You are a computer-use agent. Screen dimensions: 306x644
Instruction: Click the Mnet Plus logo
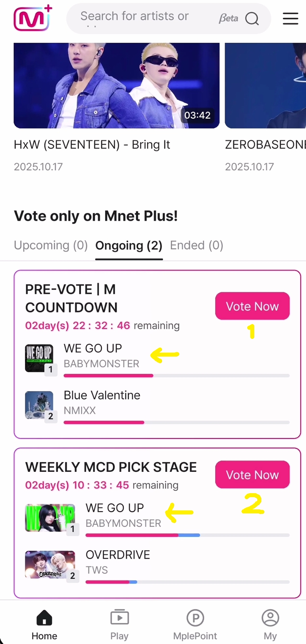click(x=33, y=19)
